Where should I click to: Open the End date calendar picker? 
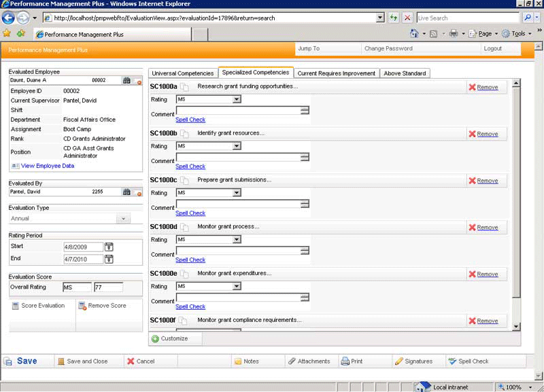pyautogui.click(x=109, y=259)
